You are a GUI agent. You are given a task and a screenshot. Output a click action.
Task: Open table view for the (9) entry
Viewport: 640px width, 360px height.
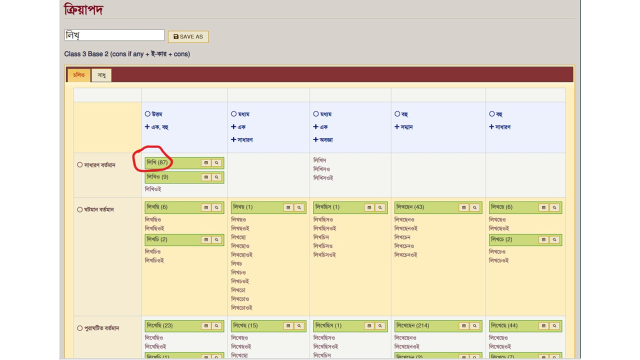[x=206, y=177]
